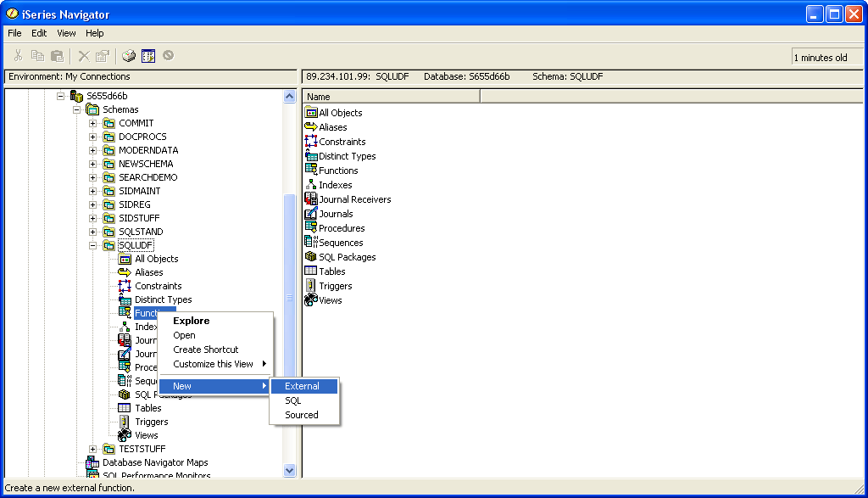Image resolution: width=868 pixels, height=498 pixels.
Task: Select External from New submenu
Action: (304, 386)
